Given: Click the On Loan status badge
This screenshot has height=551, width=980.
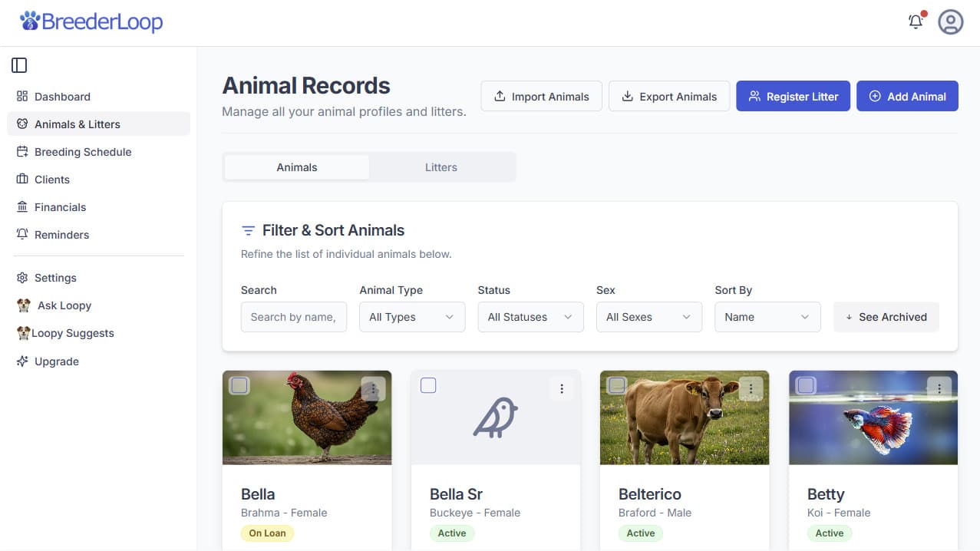Looking at the screenshot, I should (267, 533).
